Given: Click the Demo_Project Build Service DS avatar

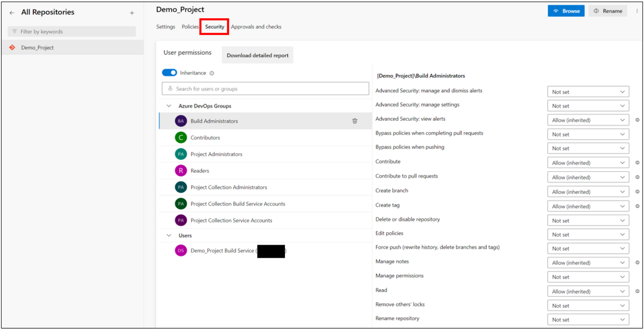Looking at the screenshot, I should pyautogui.click(x=181, y=251).
